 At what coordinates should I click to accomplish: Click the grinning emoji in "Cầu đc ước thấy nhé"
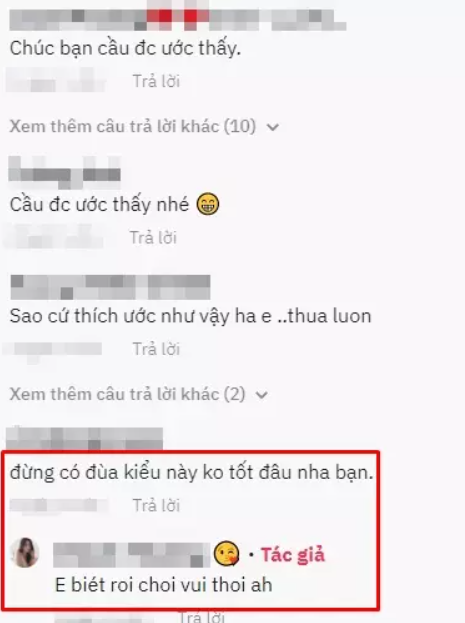208,204
